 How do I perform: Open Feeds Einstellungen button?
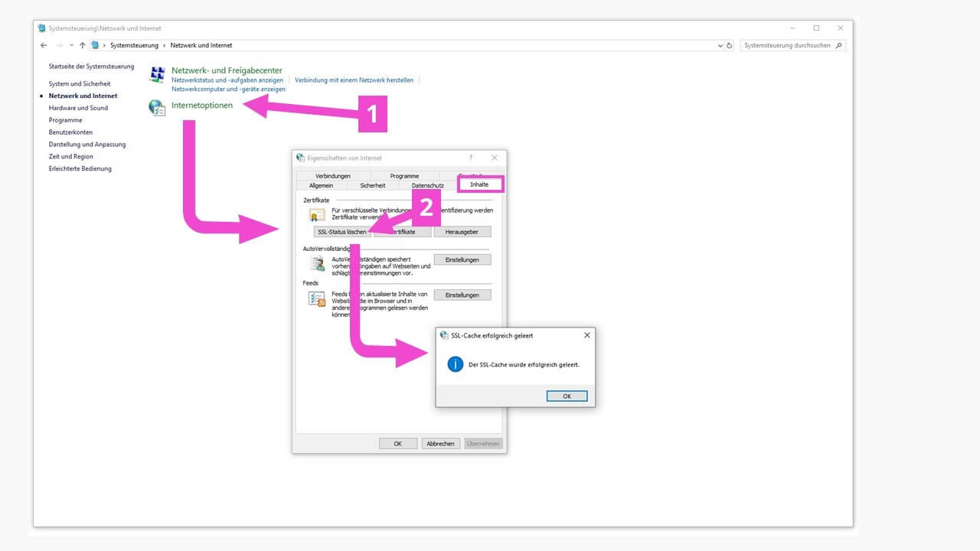pyautogui.click(x=462, y=295)
